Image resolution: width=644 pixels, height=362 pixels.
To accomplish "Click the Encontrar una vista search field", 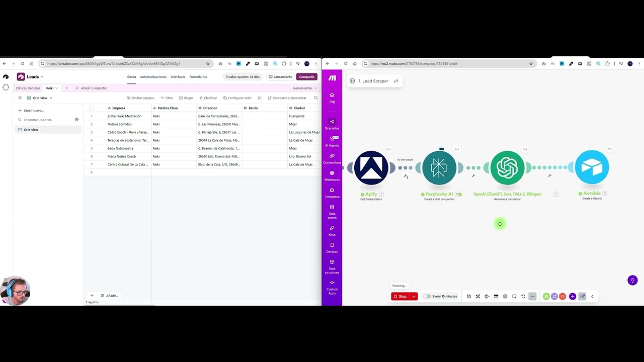I will 45,120.
